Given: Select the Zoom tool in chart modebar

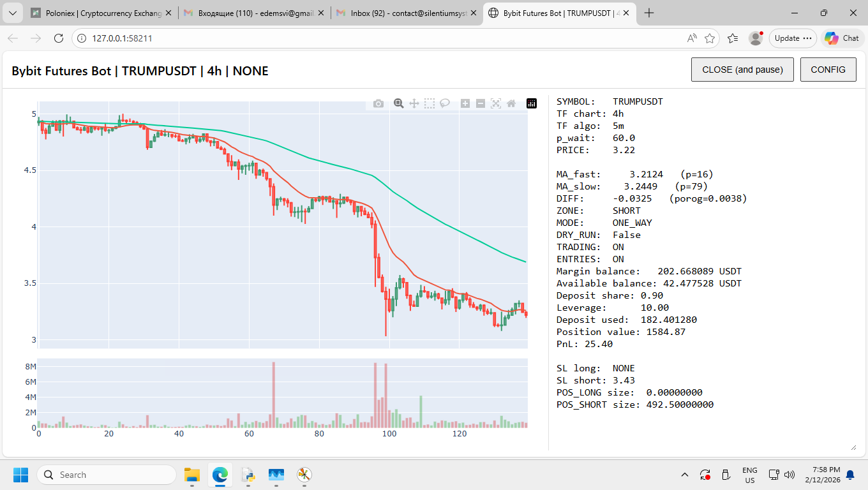Looking at the screenshot, I should click(x=399, y=103).
